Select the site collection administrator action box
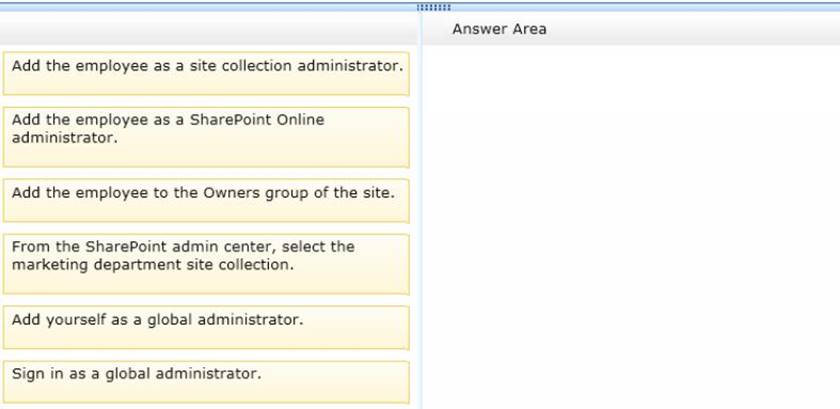This screenshot has height=409, width=840. (206, 75)
